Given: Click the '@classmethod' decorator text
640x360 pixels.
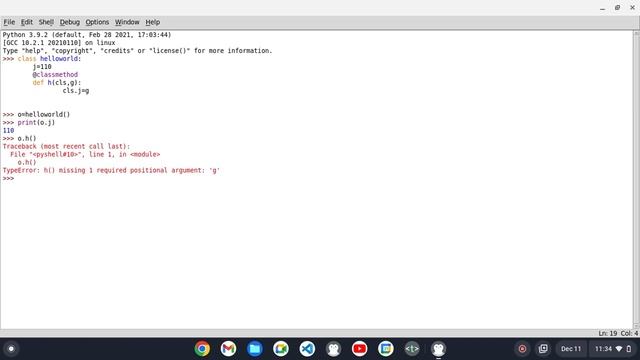Looking at the screenshot, I should (55, 75).
